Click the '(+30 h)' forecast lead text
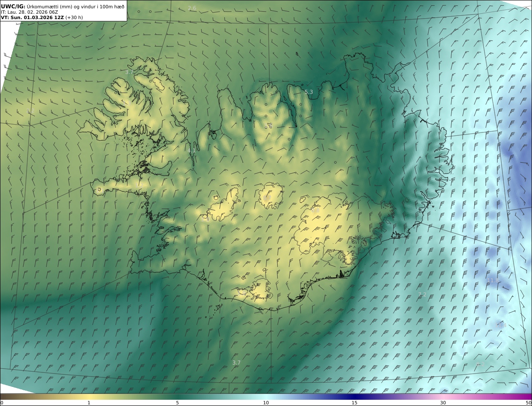The image size is (532, 406). 74,18
